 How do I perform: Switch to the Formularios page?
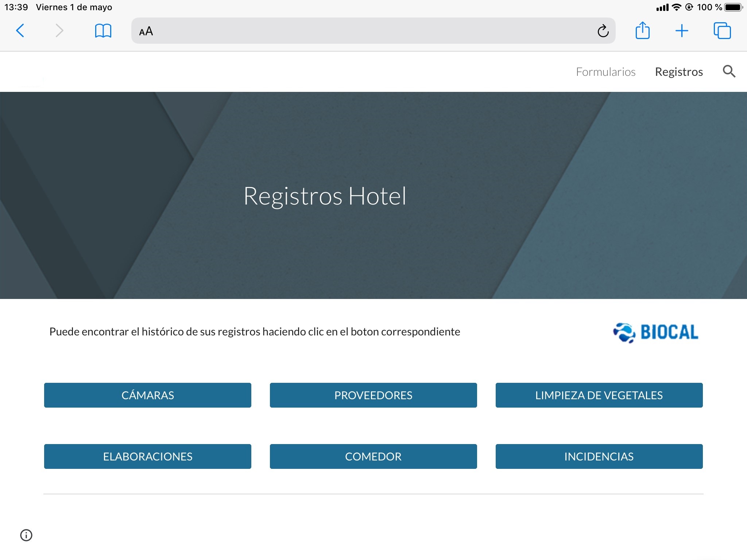tap(605, 72)
